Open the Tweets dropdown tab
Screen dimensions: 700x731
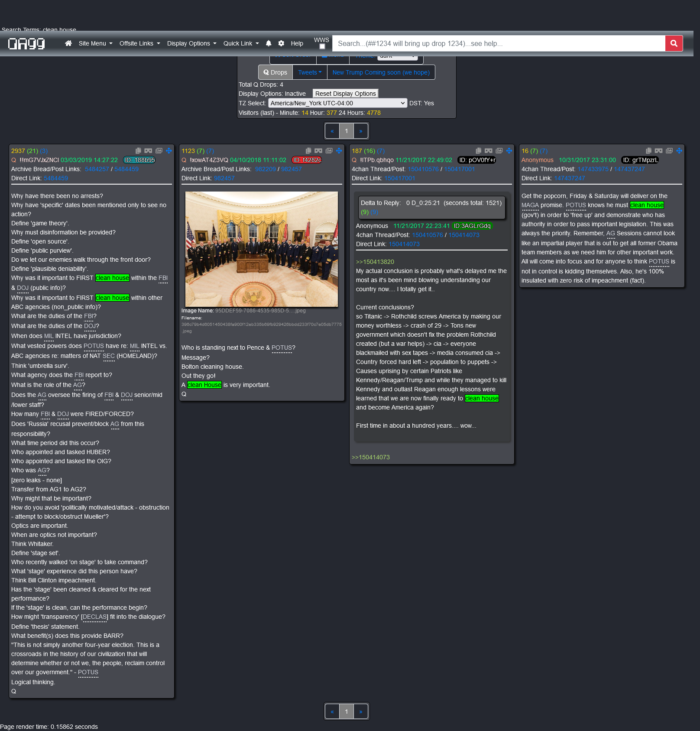pyautogui.click(x=310, y=72)
